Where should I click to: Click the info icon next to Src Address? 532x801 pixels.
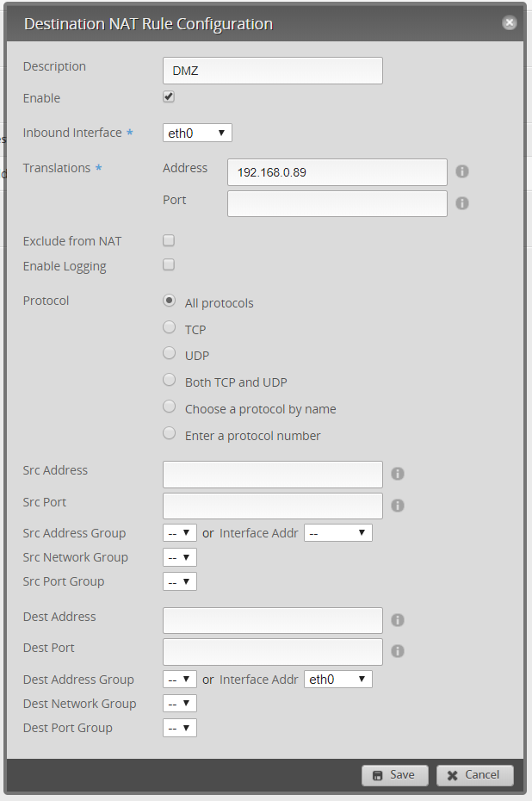(x=398, y=474)
